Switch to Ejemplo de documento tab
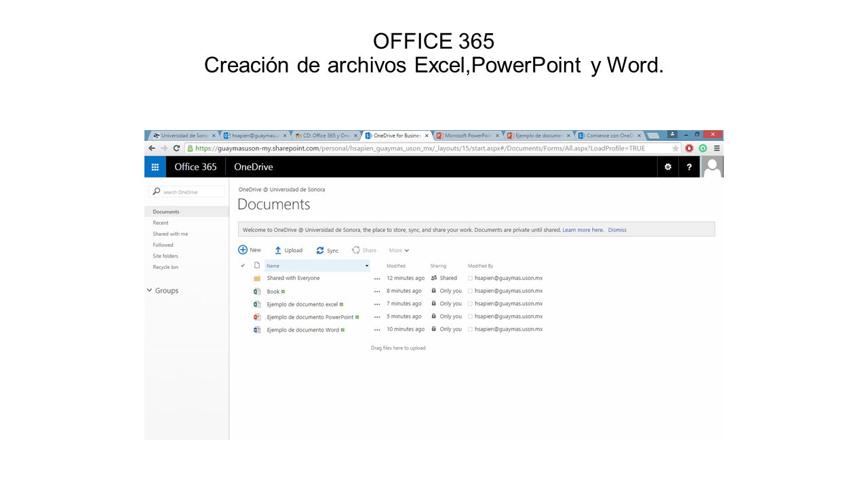868x488 pixels. tap(538, 136)
